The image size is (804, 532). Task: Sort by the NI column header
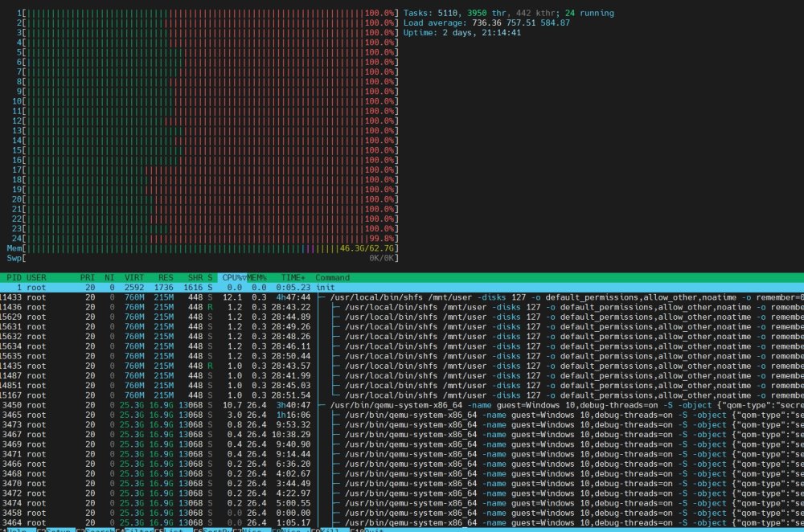[109, 278]
